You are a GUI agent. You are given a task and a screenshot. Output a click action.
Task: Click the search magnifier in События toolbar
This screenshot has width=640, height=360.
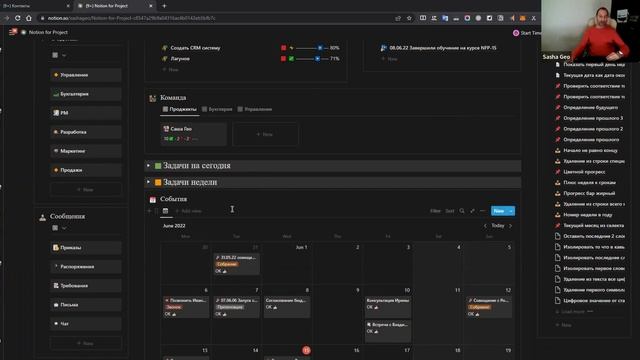coord(462,211)
